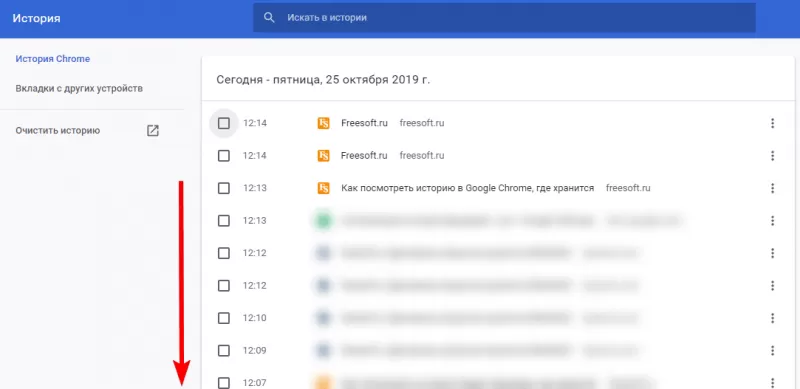Click the "12:10" timestamp
Image resolution: width=800 pixels, height=389 pixels.
[x=255, y=318]
